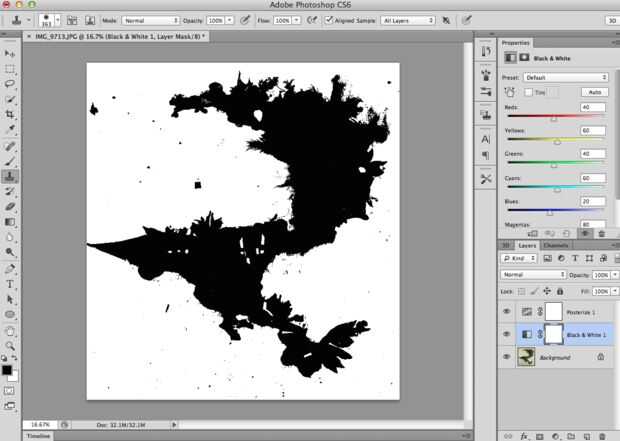Open the Sample dropdown showing All Layers

pos(408,20)
